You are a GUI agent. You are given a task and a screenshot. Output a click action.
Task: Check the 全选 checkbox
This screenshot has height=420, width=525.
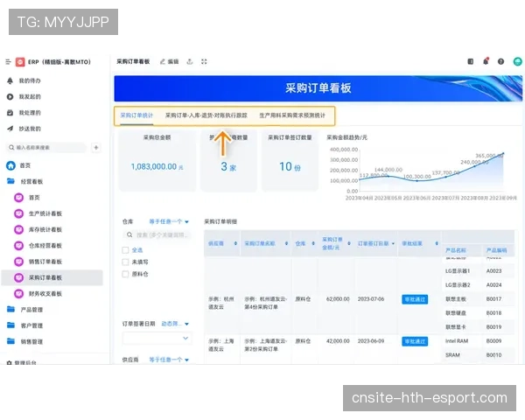pos(125,250)
